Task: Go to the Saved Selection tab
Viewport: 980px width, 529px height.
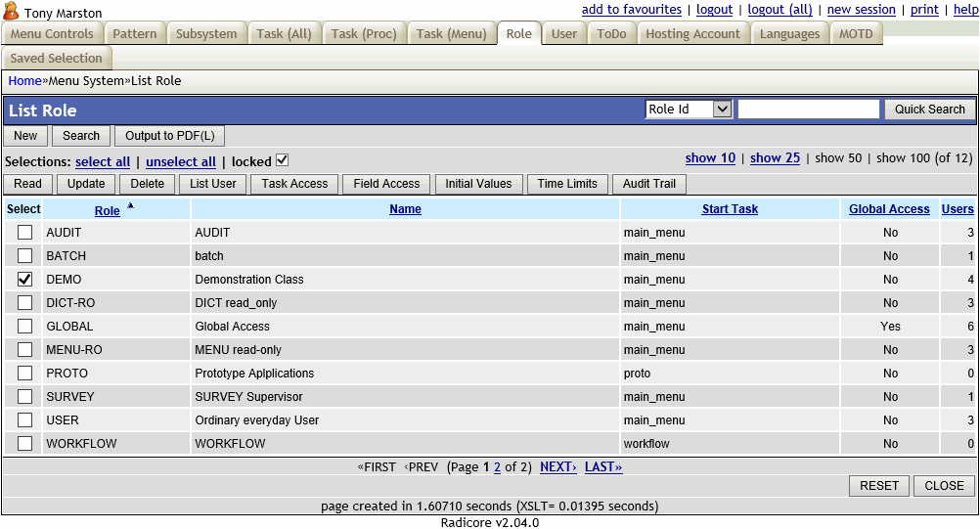Action: click(x=56, y=59)
